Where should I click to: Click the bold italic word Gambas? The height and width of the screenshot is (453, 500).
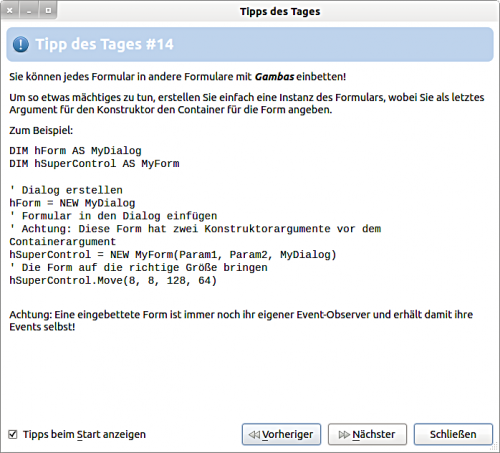(275, 77)
